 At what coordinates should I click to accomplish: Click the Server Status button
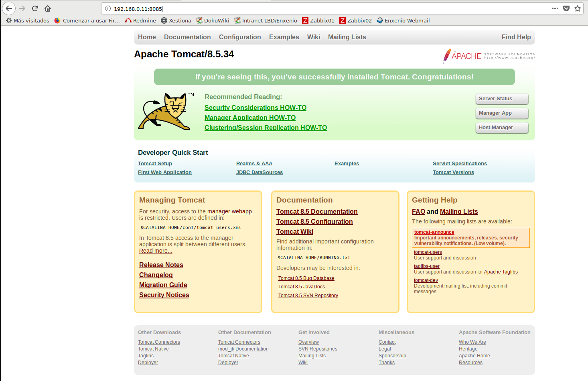(502, 99)
